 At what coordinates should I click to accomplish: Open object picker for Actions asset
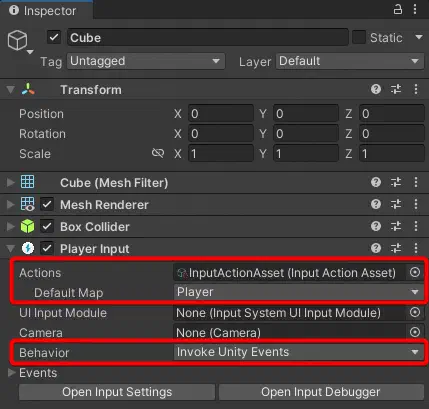click(x=415, y=272)
